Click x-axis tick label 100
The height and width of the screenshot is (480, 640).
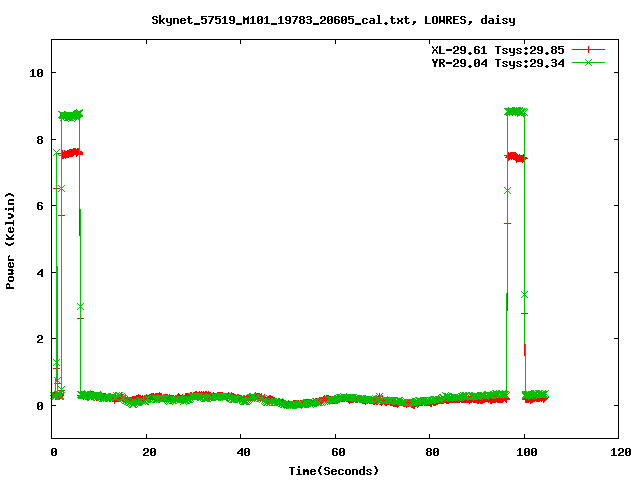click(527, 452)
